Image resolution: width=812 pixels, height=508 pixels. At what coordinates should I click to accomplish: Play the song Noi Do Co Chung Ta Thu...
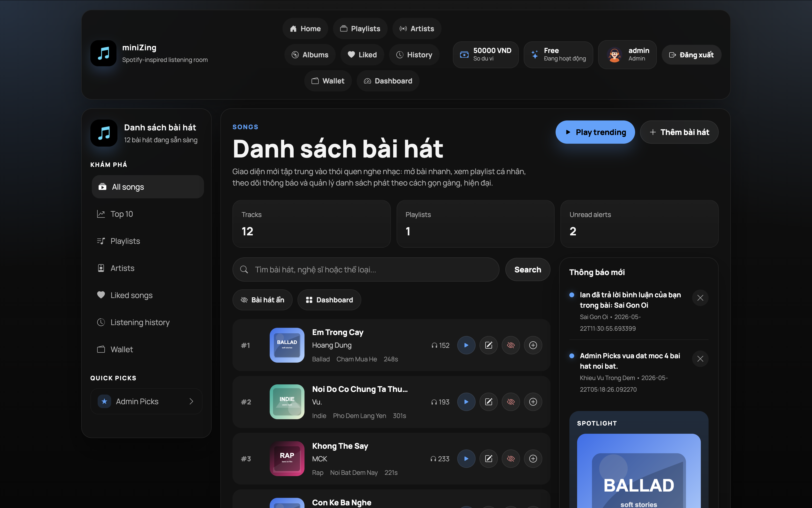coord(466,402)
